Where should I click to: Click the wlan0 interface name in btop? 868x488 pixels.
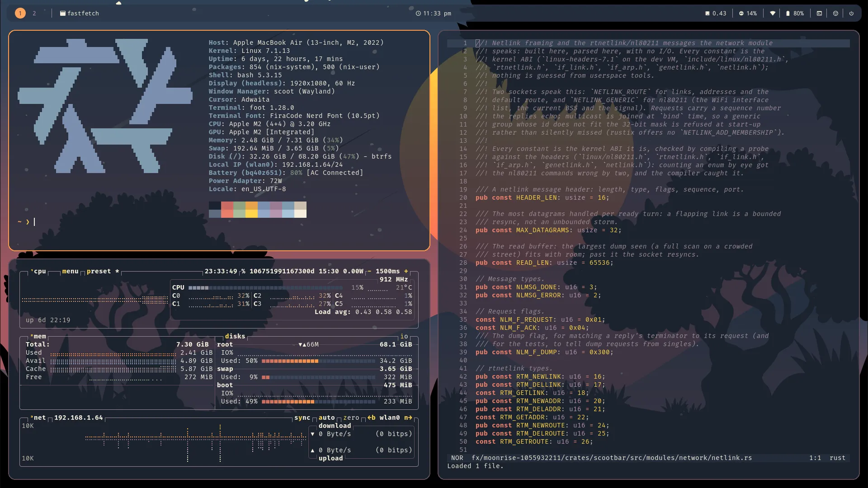[390, 418]
